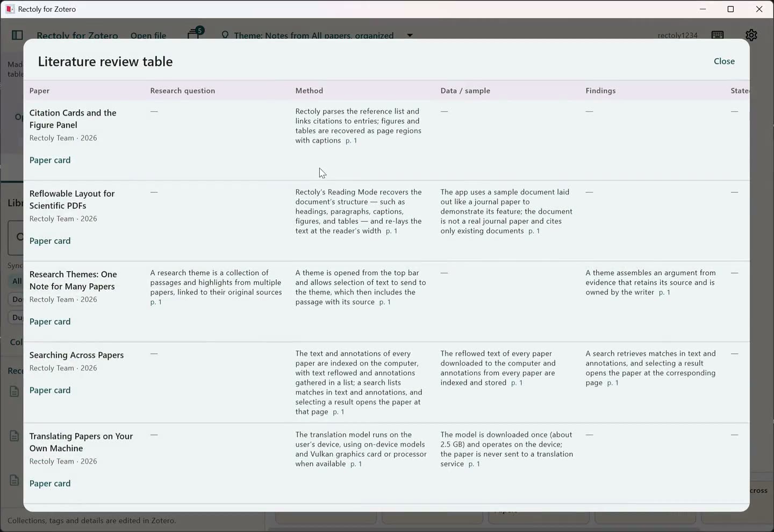
Task: Click "Collections, tags and details are edited in Zotero."
Action: pos(92,521)
